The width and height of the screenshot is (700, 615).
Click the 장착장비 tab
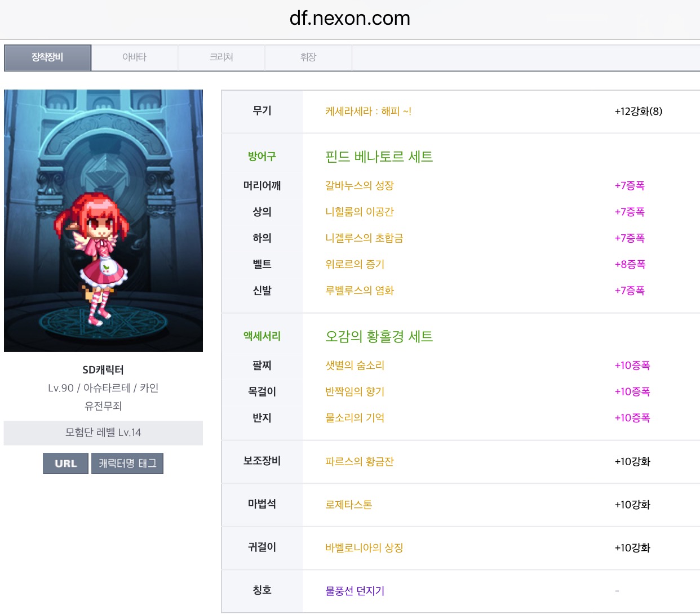(47, 57)
